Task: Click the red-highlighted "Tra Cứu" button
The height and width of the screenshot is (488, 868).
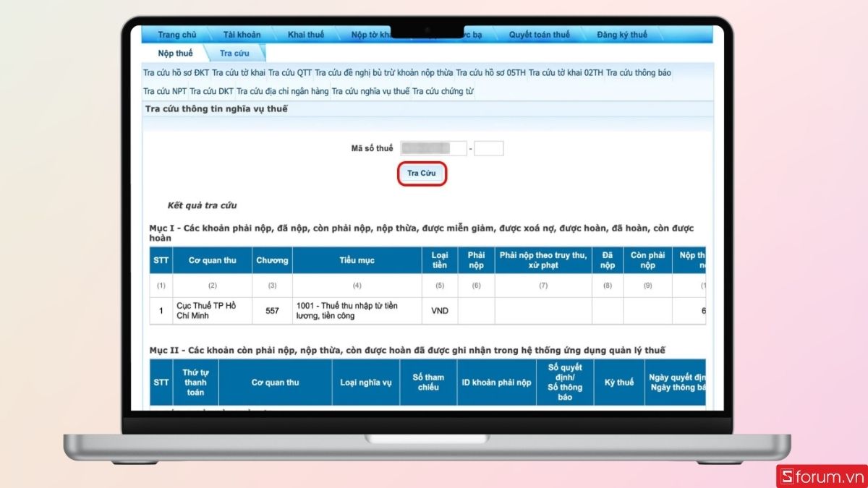Action: click(422, 173)
